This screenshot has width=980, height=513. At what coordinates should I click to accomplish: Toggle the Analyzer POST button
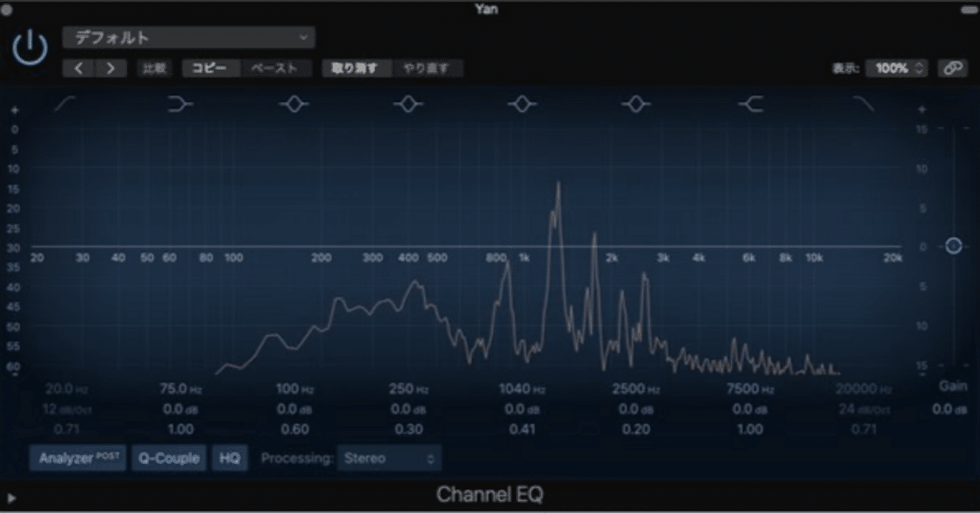(x=78, y=459)
